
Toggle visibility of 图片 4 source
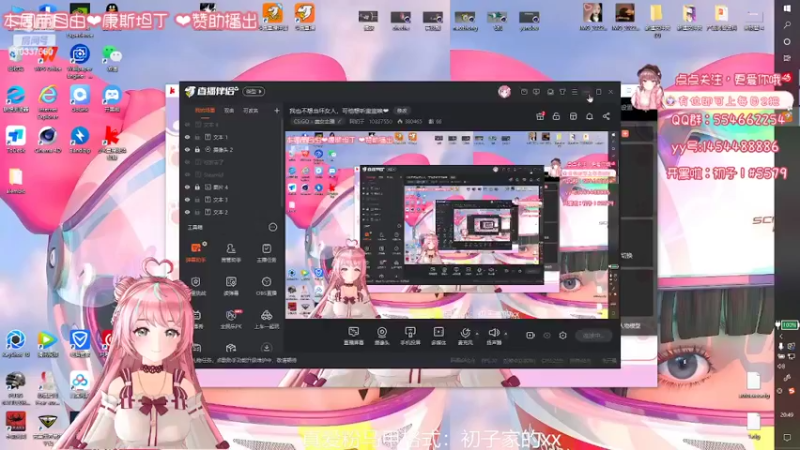point(187,187)
